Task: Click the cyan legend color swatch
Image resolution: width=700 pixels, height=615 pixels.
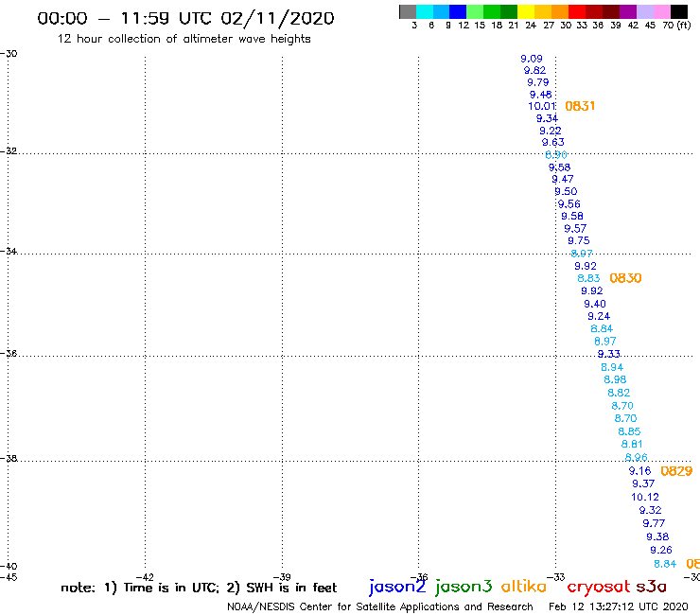Action: [425, 11]
